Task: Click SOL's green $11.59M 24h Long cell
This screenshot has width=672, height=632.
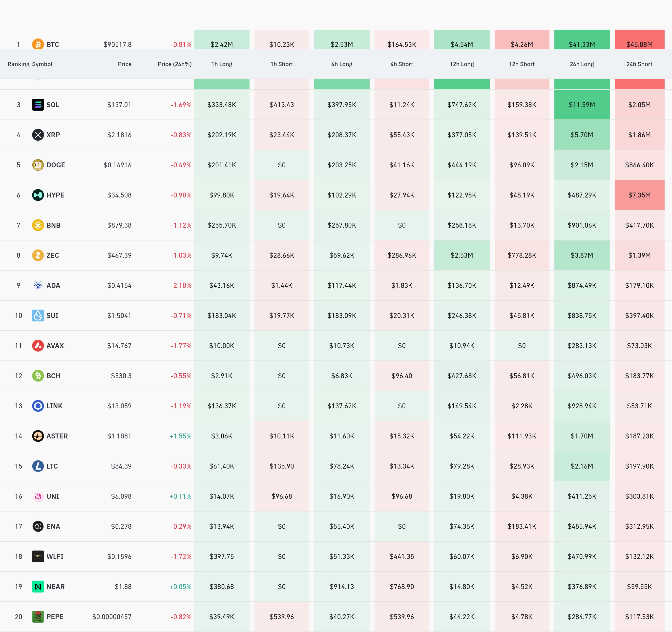Action: pyautogui.click(x=581, y=105)
